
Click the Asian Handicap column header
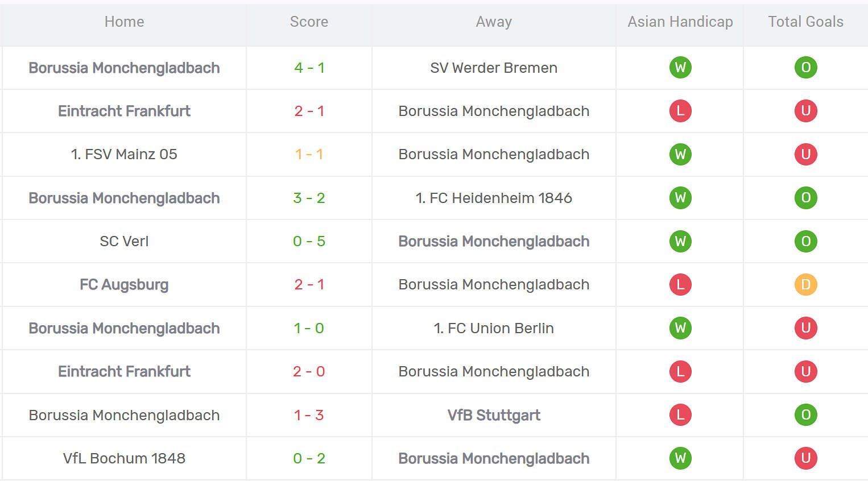(680, 22)
